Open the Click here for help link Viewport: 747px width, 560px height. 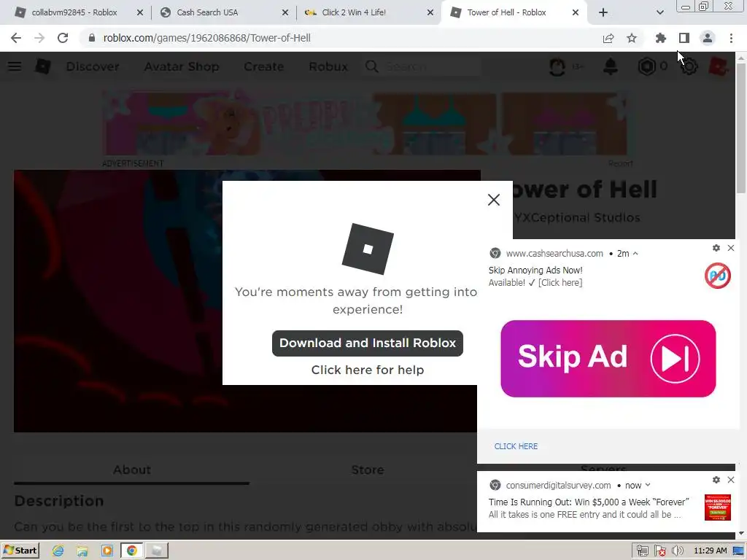368,370
